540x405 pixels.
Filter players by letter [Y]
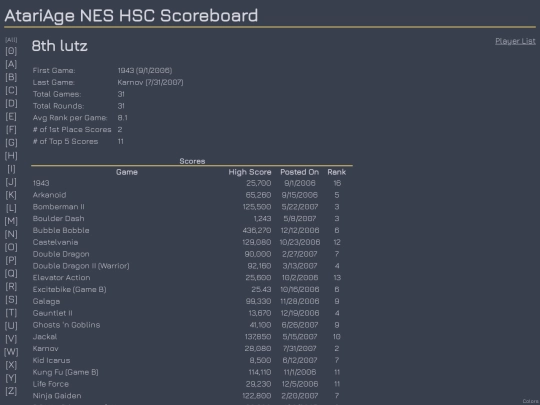(x=11, y=378)
